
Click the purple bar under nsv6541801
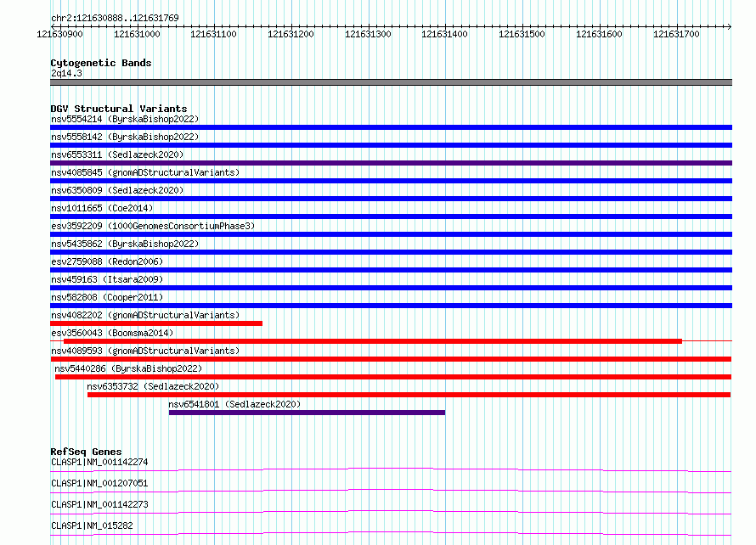coord(307,413)
